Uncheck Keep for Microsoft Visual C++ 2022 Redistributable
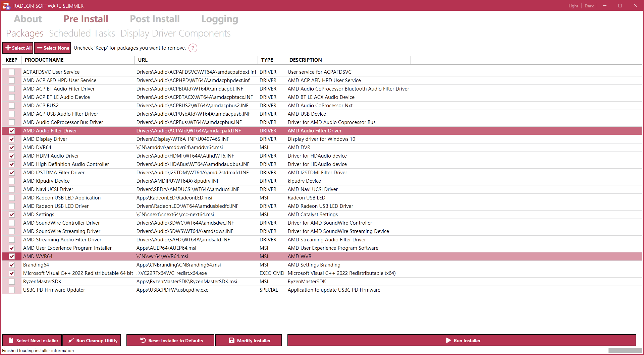Image resolution: width=644 pixels, height=355 pixels. coord(12,273)
